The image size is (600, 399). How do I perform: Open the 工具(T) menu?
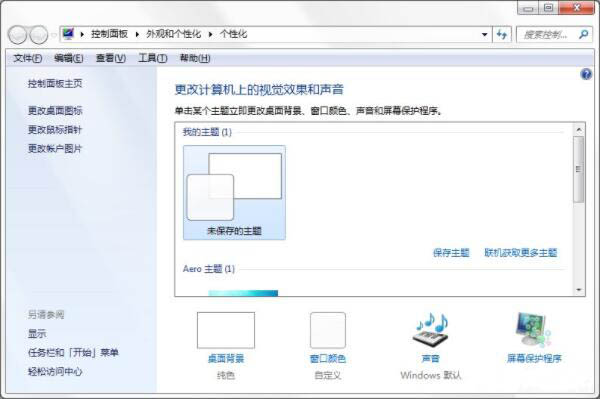pos(153,58)
